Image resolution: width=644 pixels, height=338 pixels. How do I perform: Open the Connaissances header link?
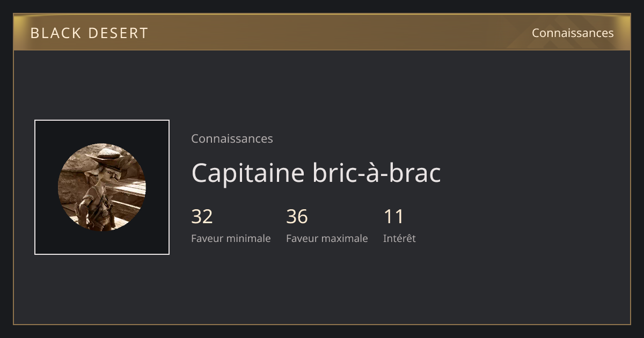[x=573, y=33]
